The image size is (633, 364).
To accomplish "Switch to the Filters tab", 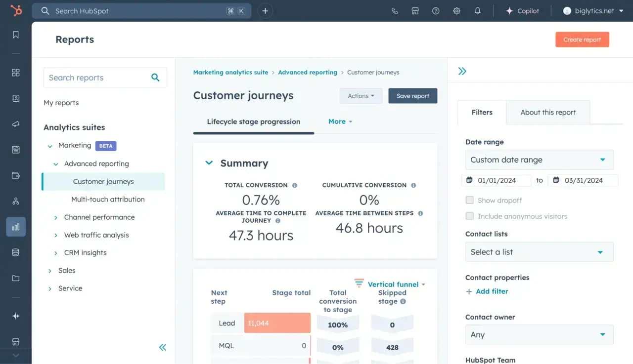I will tap(482, 112).
